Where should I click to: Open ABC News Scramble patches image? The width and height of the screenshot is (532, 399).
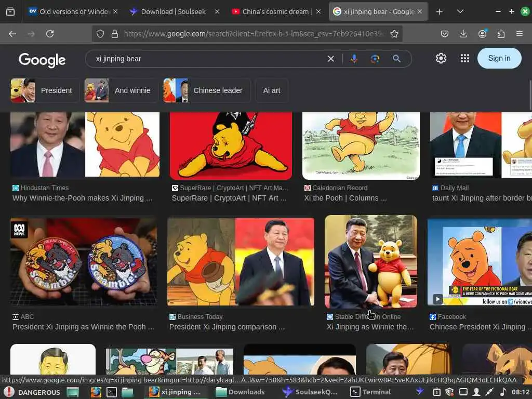84,262
